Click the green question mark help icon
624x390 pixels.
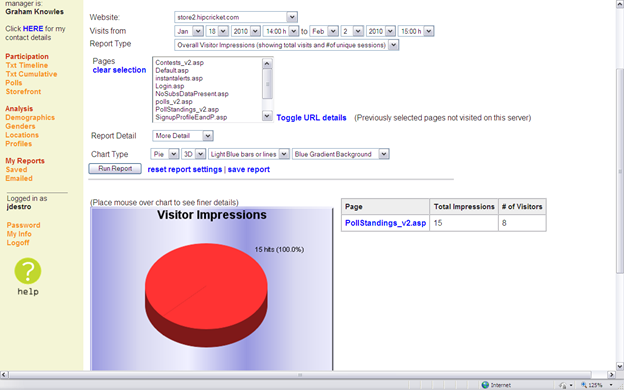click(x=28, y=271)
